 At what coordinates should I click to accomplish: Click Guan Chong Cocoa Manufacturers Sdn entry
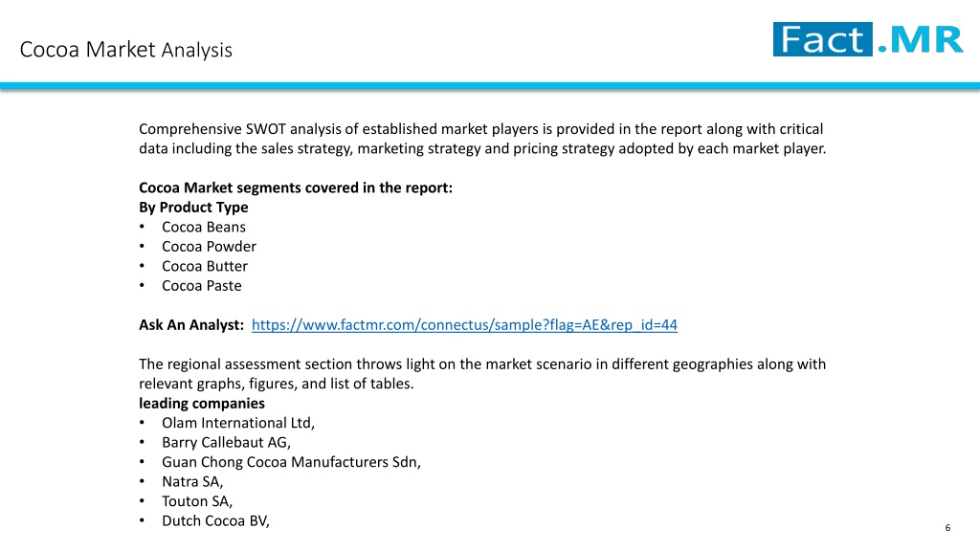(291, 462)
